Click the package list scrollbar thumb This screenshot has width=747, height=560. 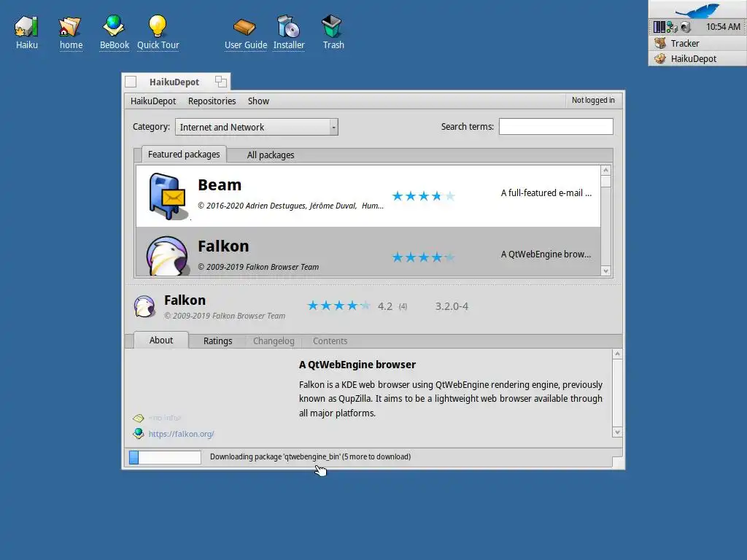point(605,181)
